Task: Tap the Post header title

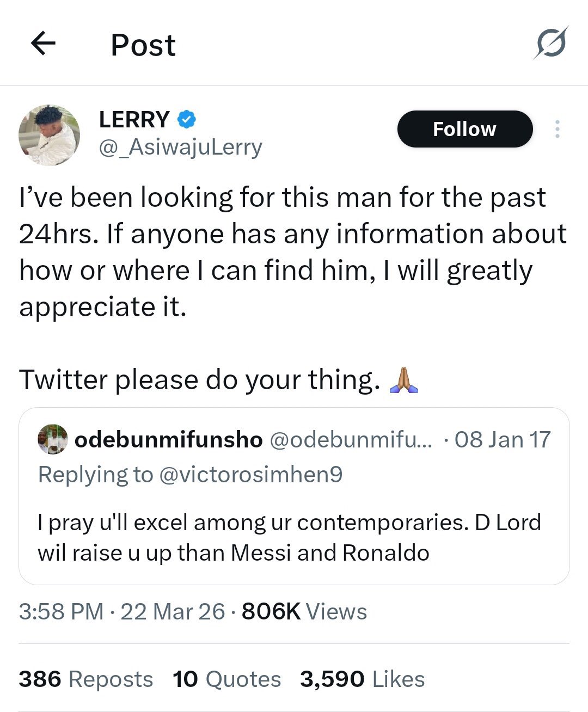Action: 143,45
